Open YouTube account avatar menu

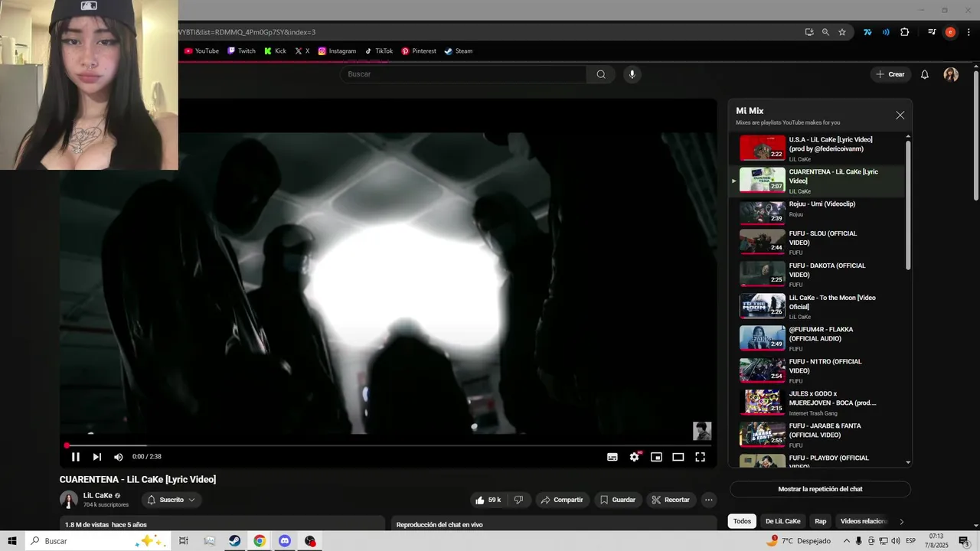951,74
